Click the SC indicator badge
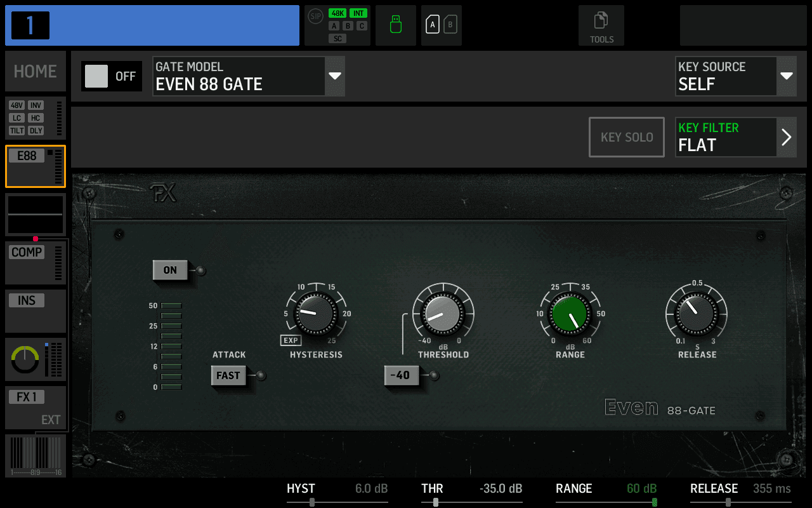Image resolution: width=812 pixels, height=508 pixels. point(337,39)
